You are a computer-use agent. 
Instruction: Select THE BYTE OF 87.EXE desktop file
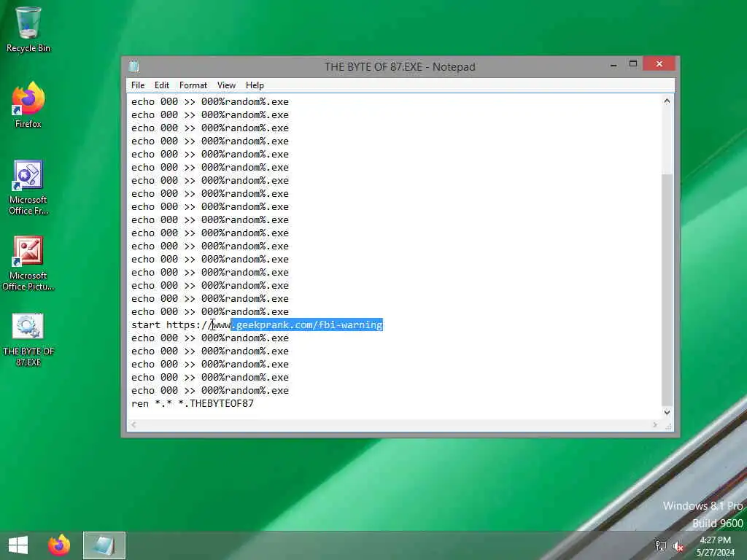tap(28, 340)
